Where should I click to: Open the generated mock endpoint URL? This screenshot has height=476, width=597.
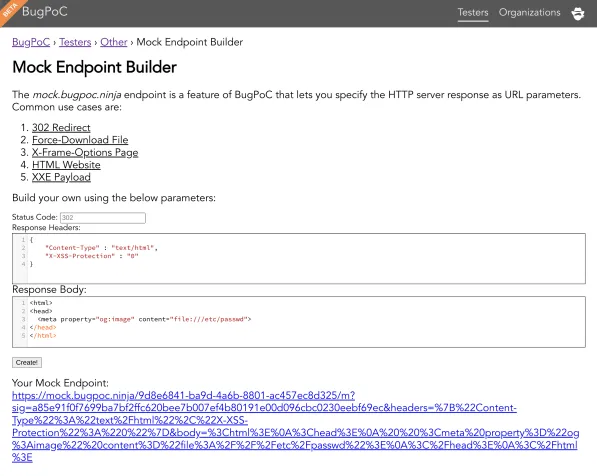coord(295,426)
